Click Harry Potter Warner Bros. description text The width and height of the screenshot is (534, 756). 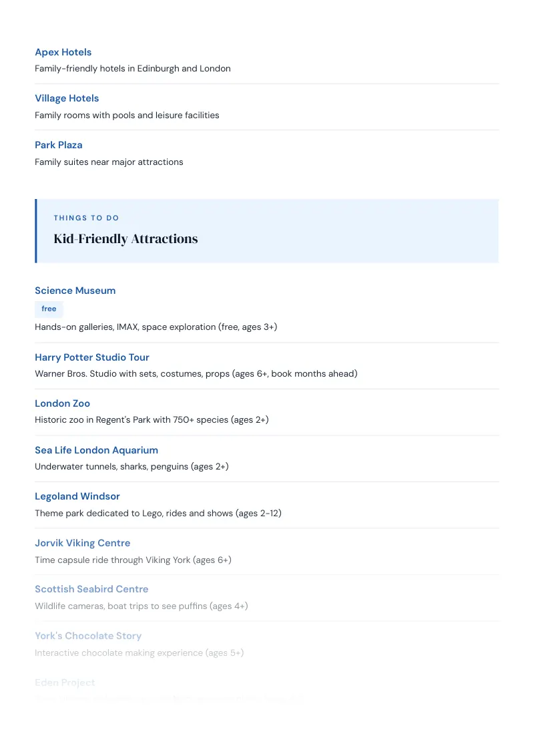pyautogui.click(x=196, y=374)
